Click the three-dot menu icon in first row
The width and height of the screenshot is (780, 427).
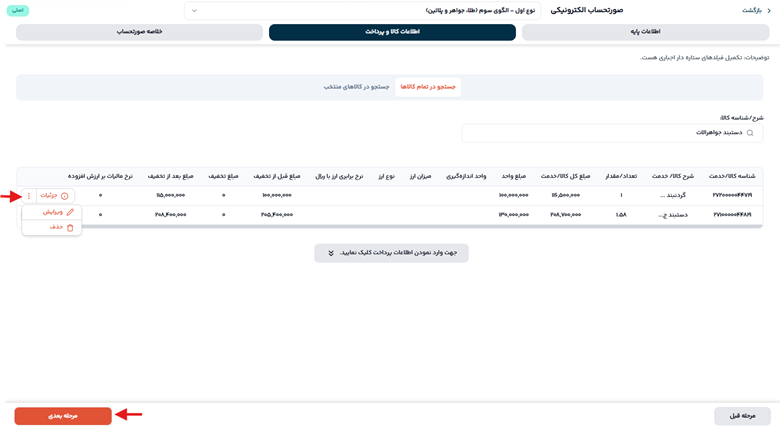pos(29,196)
